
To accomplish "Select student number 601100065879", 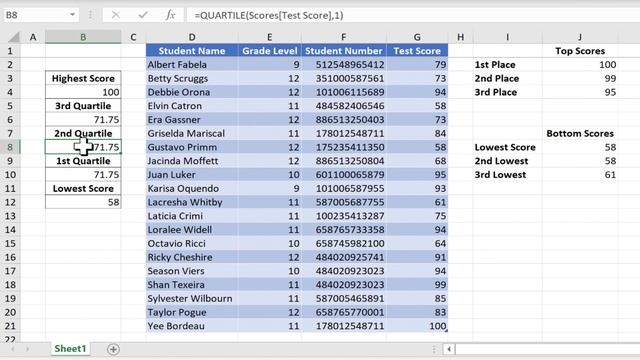I will [x=343, y=175].
